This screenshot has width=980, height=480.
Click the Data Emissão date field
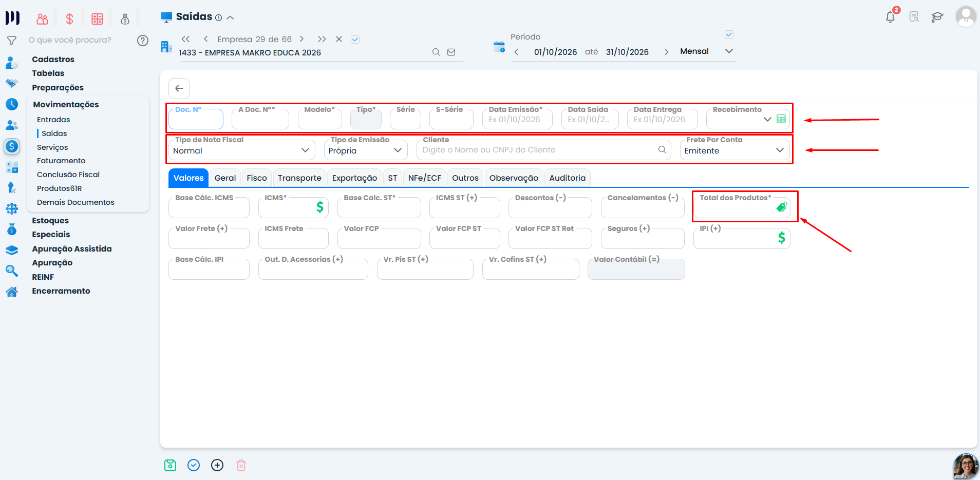click(x=517, y=119)
